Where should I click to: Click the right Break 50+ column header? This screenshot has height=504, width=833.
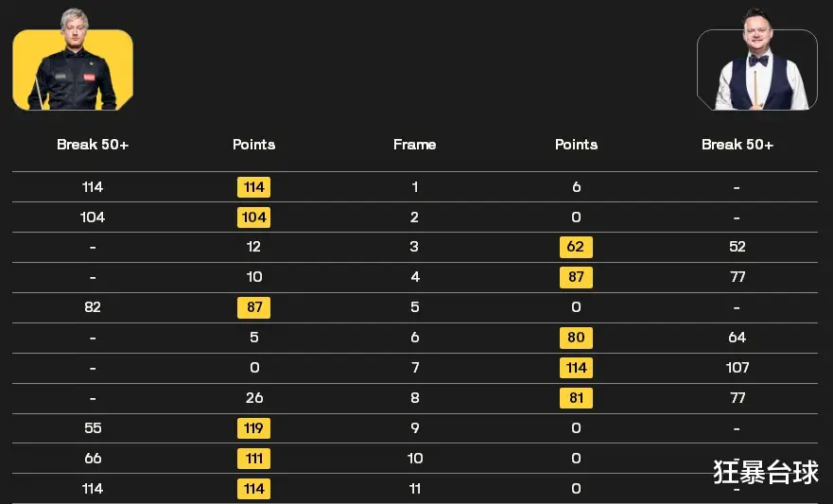pyautogui.click(x=738, y=145)
